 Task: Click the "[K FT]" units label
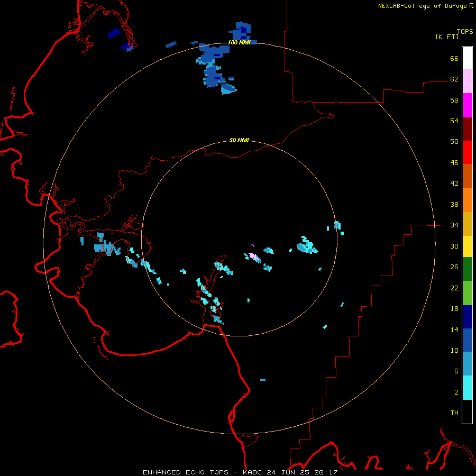[447, 36]
